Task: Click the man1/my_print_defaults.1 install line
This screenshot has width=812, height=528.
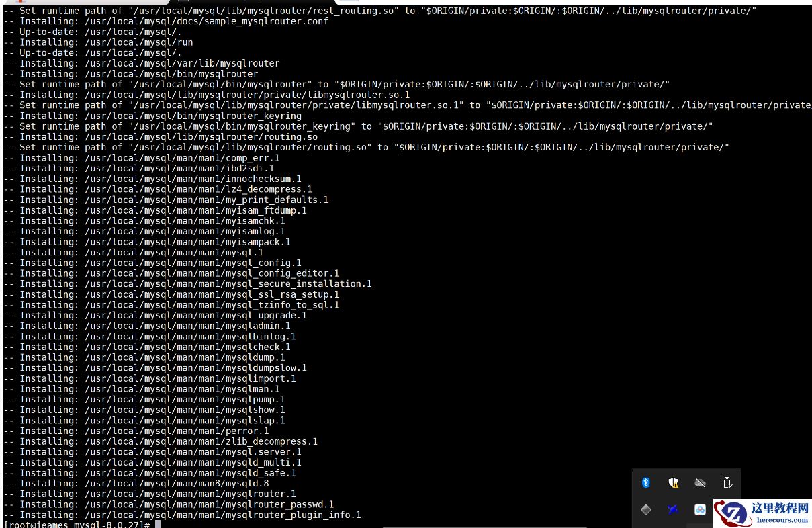Action: click(x=166, y=200)
